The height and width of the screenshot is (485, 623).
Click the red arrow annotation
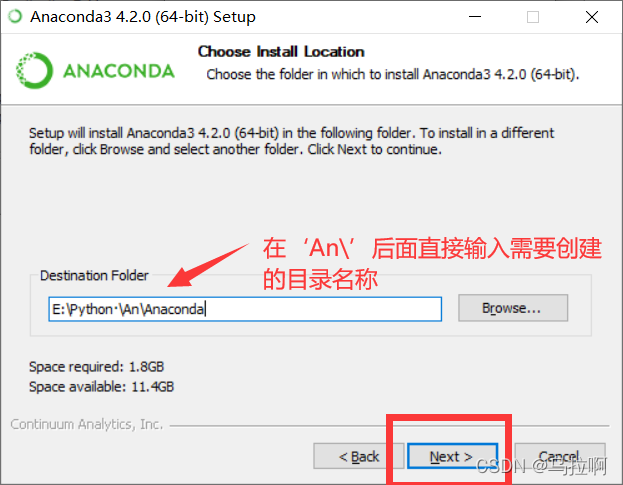point(208,265)
